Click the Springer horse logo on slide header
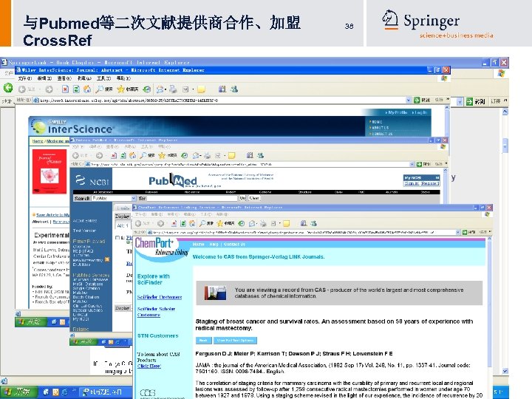Screen dimensions: 532x399 point(390,19)
